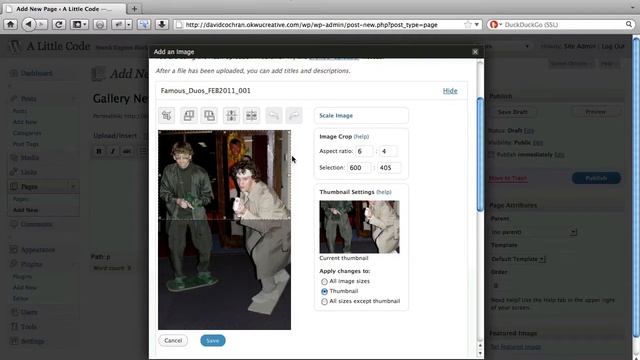Image resolution: width=640 pixels, height=360 pixels.
Task: Click Log Out link in header
Action: coord(613,46)
